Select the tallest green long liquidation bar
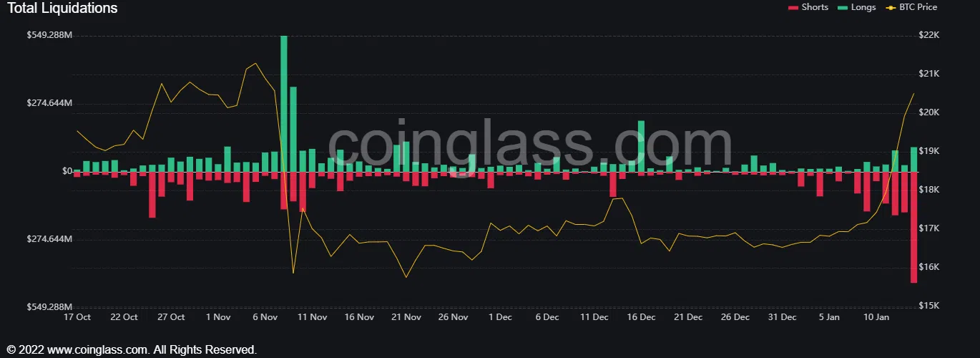Image resolution: width=980 pixels, height=358 pixels. point(284,104)
